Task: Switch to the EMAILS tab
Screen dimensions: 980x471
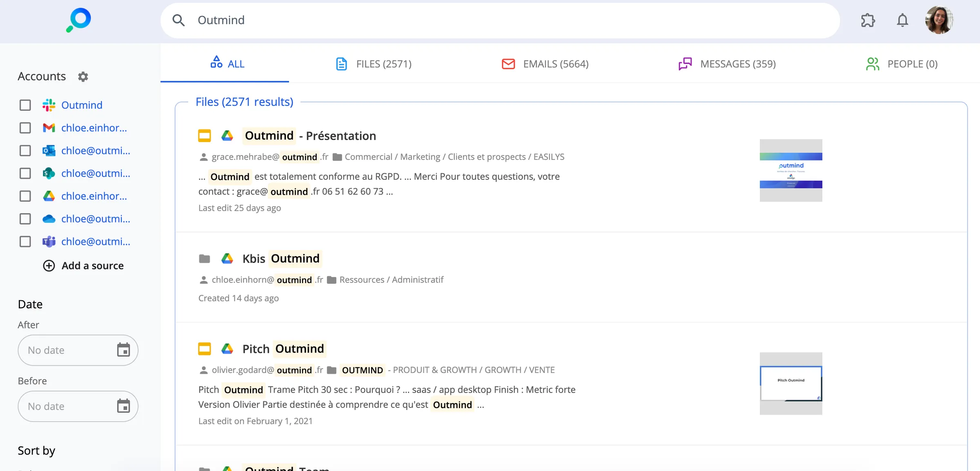Action: point(545,64)
